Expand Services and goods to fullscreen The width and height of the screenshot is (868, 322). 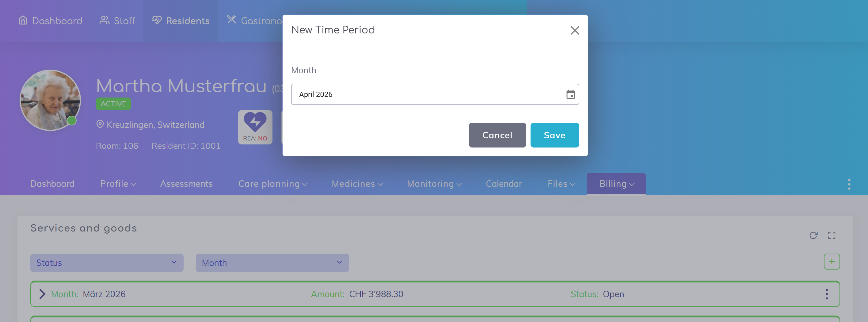[x=831, y=235]
